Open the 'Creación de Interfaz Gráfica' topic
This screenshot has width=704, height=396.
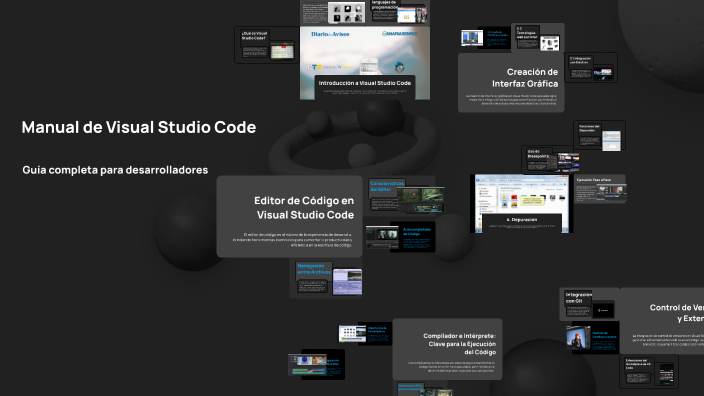click(x=511, y=83)
